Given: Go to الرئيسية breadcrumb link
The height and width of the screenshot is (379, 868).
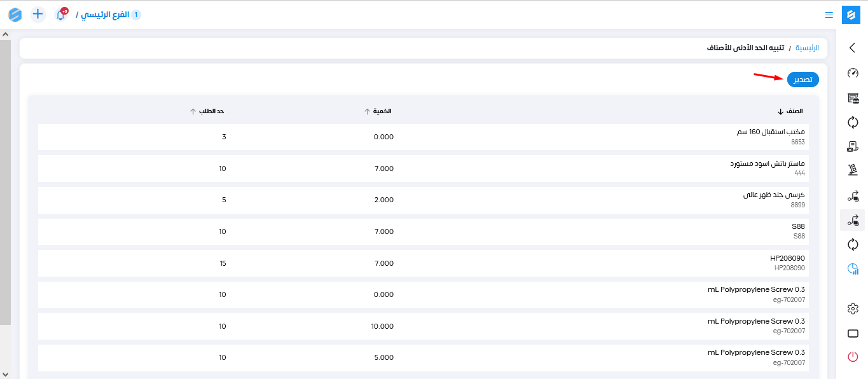Looking at the screenshot, I should click(807, 48).
